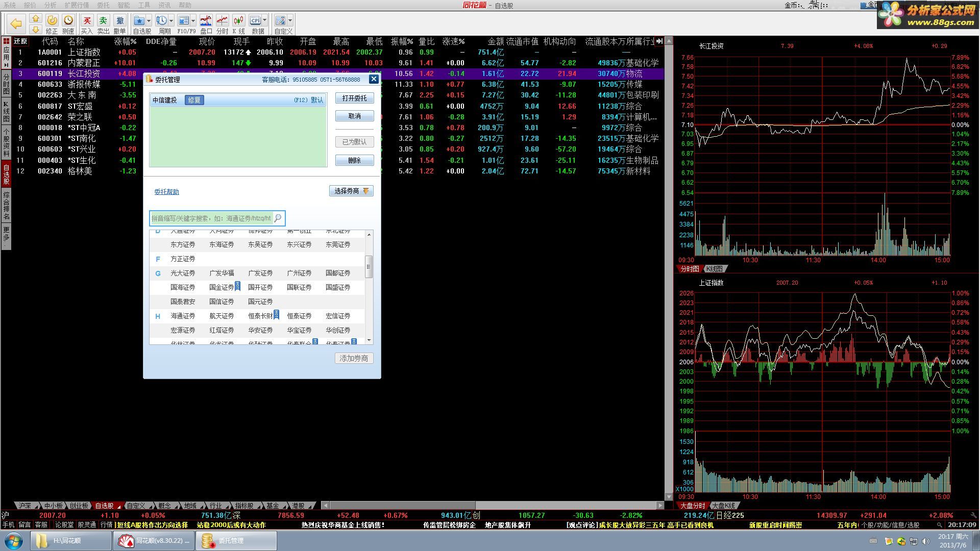Viewport: 980px width, 551px height.
Task: Click scroll-down arrow of stock table scrollbar
Action: click(x=669, y=496)
